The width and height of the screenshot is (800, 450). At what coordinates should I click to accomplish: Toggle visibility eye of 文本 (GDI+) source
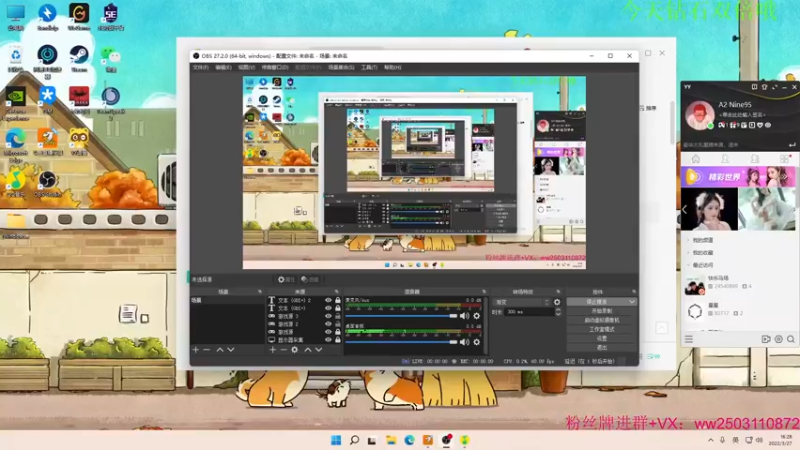tap(328, 308)
